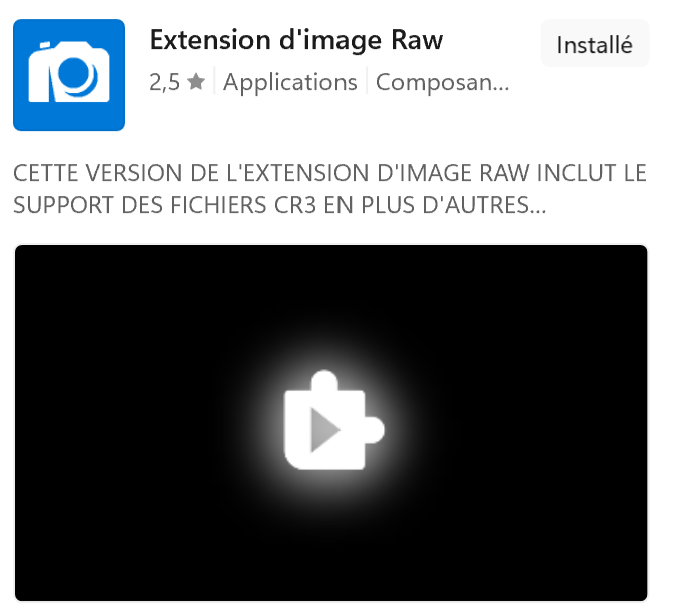Viewport: 678px width, 614px height.
Task: Select the Applications category label
Action: (x=290, y=82)
